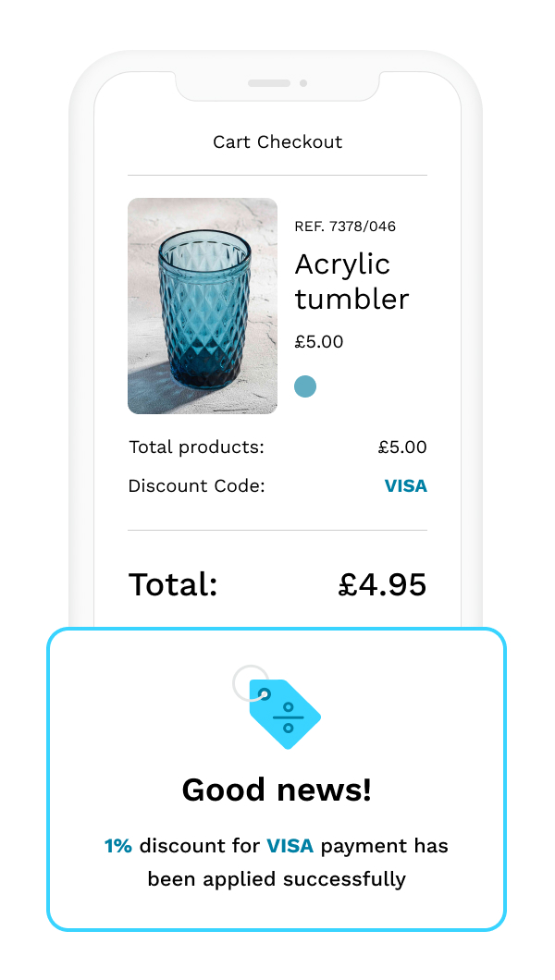Select the Acrylic tumbler product title
555x980 pixels.
351,282
